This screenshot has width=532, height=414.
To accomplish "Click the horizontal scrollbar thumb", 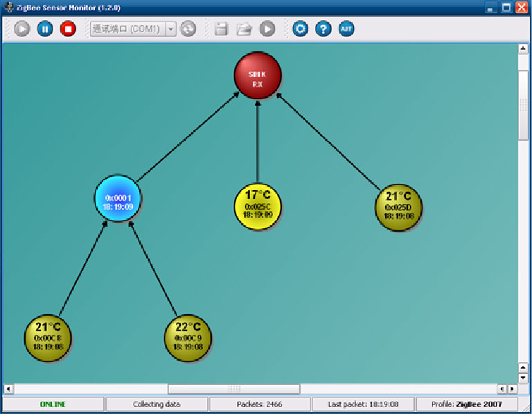I will 234,389.
